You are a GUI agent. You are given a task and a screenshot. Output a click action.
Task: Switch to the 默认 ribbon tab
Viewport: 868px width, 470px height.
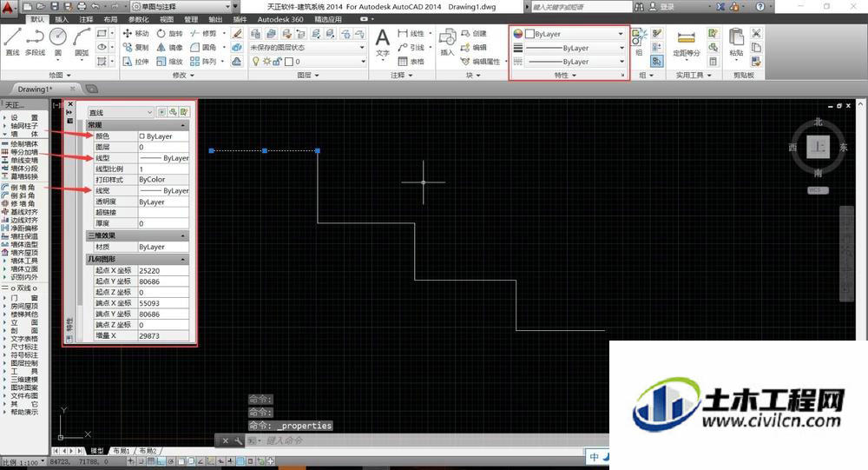tap(37, 19)
